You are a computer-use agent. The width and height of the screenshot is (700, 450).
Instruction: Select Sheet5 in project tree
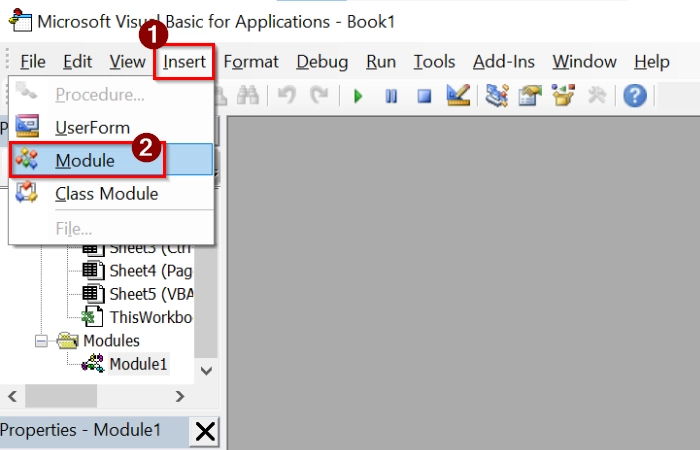151,294
